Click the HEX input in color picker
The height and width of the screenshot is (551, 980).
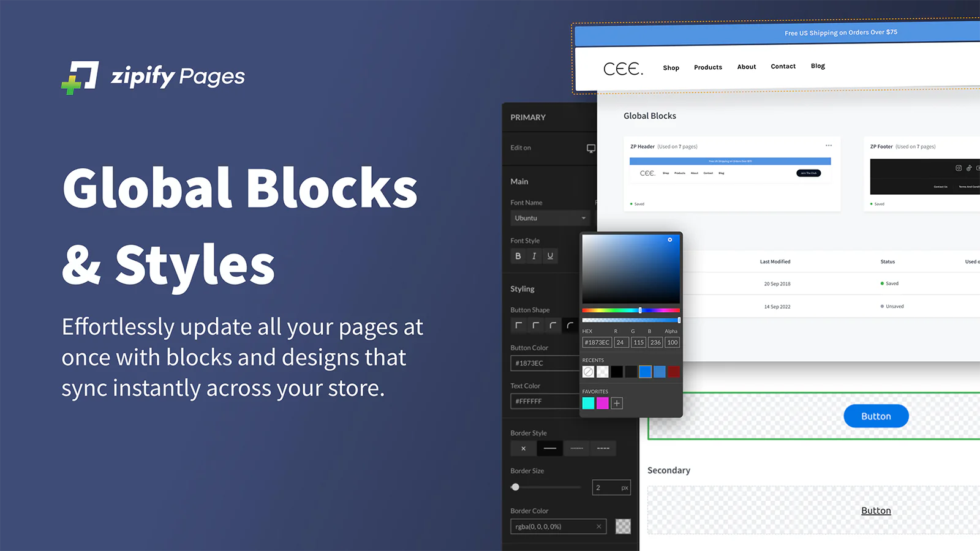coord(597,342)
